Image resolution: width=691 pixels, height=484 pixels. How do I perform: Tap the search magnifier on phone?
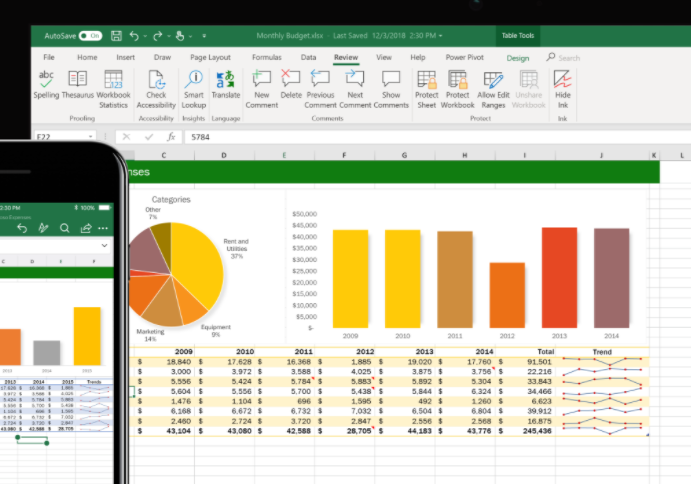(64, 228)
